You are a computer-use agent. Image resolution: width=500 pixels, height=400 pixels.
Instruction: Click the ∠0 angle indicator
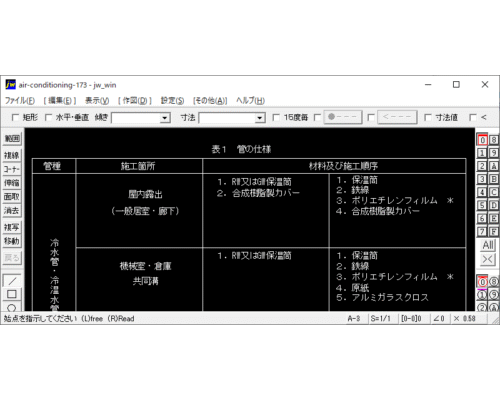(439, 319)
